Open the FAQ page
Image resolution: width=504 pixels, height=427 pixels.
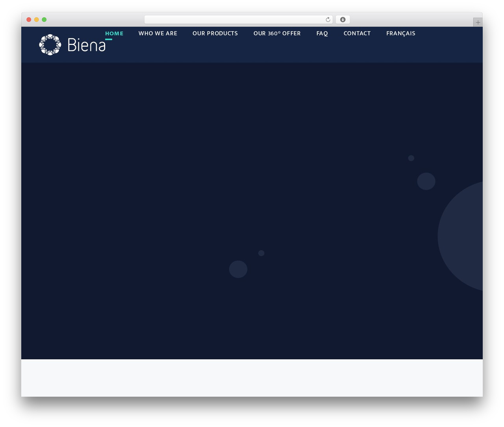322,33
